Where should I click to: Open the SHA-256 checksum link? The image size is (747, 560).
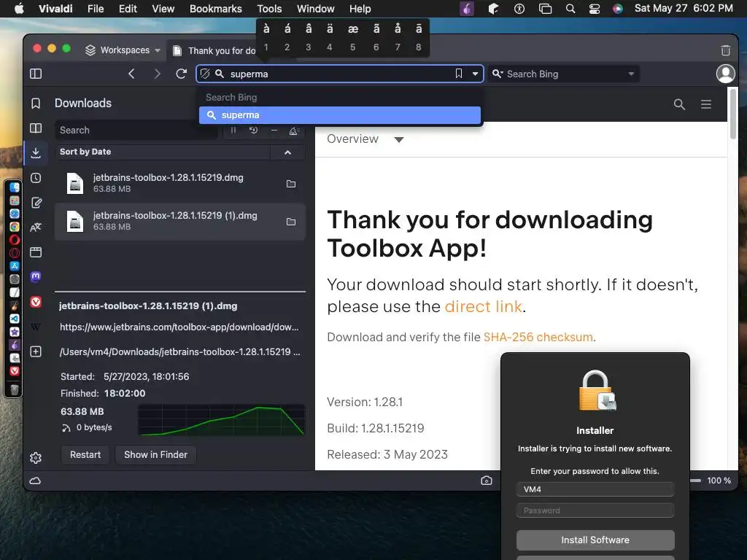pyautogui.click(x=538, y=337)
